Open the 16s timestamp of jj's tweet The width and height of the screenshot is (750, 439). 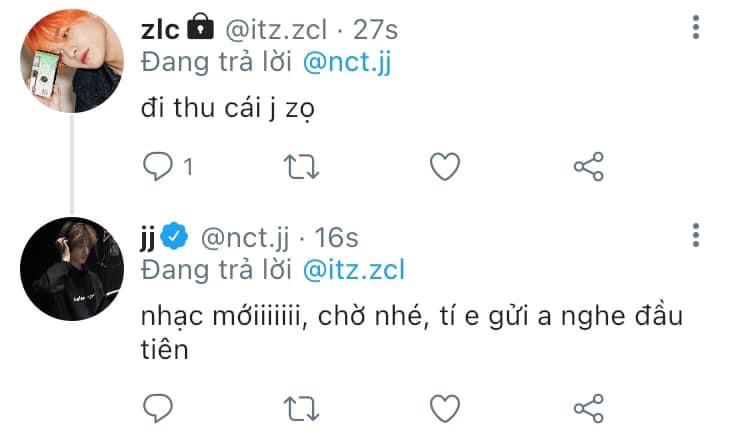(x=337, y=237)
